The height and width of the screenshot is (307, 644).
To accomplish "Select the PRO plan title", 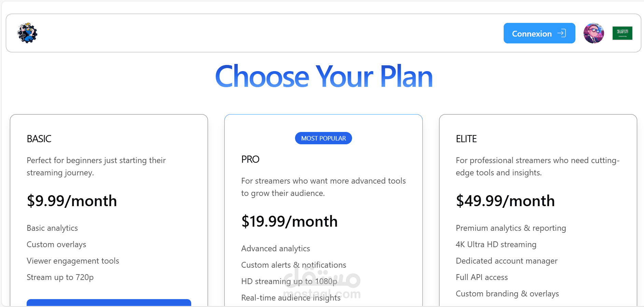I will (x=250, y=159).
